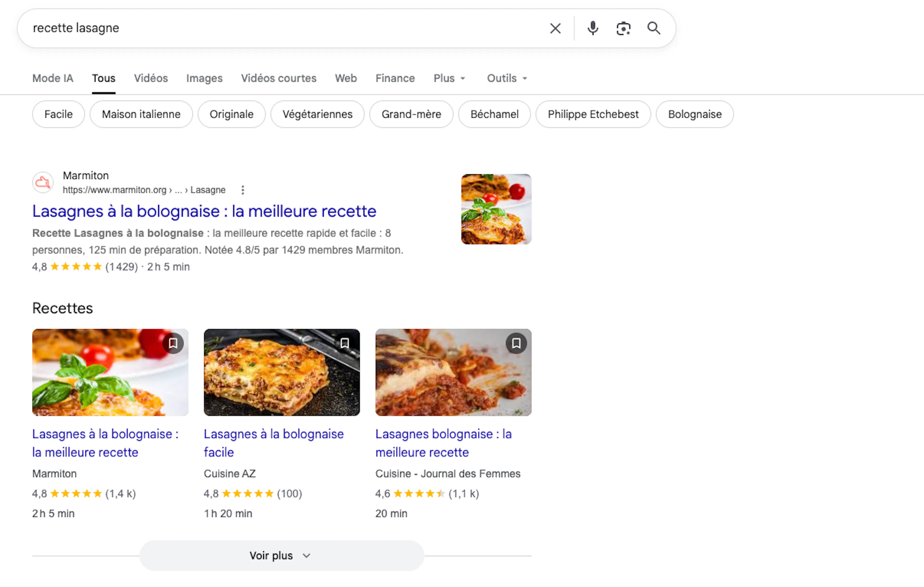Viewport: 924px width, 587px height.
Task: Click the Marmiton site name text
Action: (x=86, y=175)
